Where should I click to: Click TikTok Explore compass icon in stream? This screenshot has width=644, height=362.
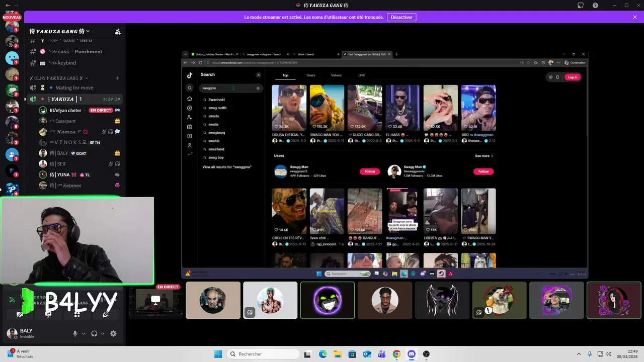coord(190,108)
